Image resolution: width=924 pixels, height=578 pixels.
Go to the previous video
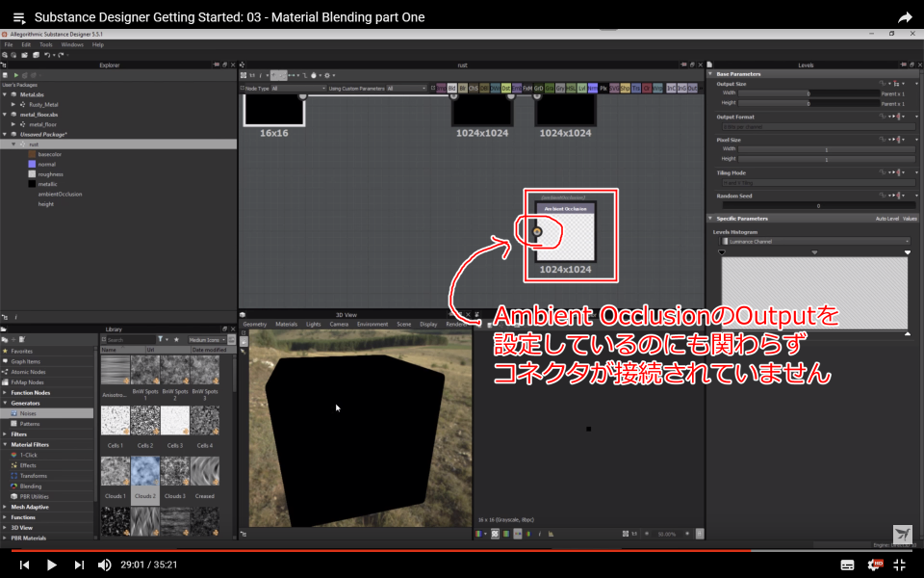coord(24,565)
